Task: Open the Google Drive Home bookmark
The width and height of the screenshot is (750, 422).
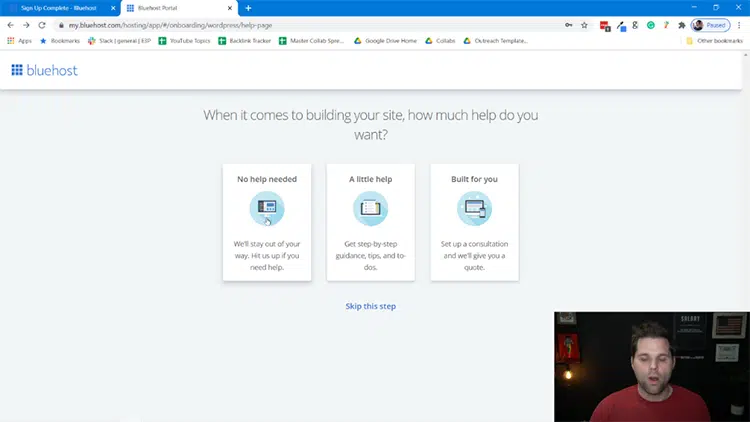Action: [385, 41]
